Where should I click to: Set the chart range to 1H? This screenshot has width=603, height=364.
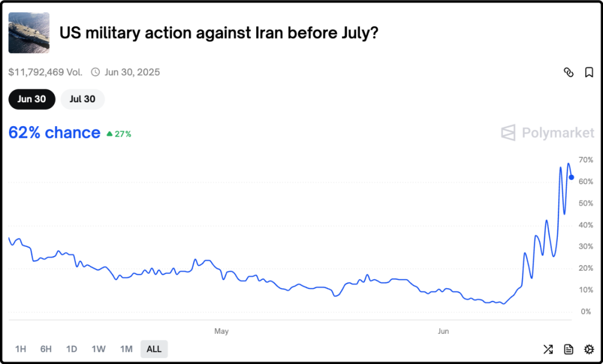[x=21, y=349]
